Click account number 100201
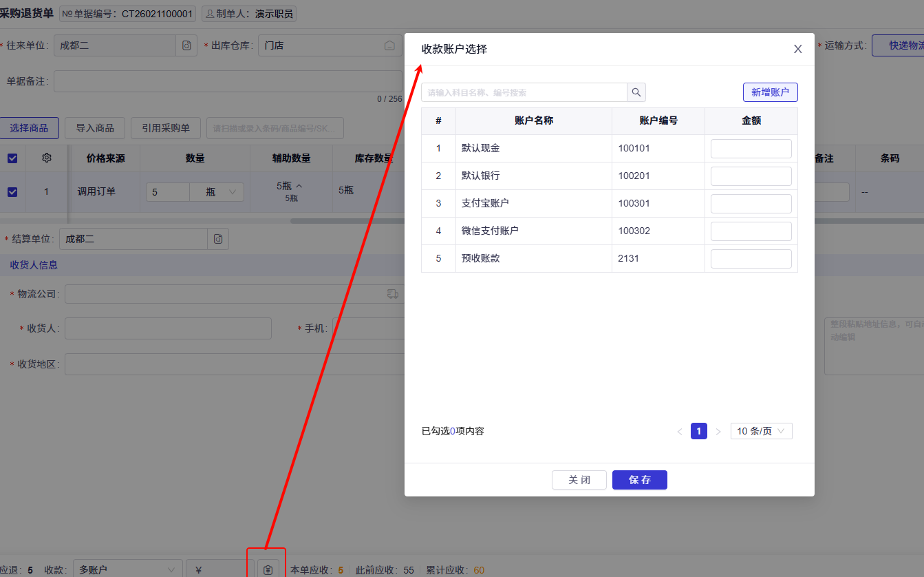The height and width of the screenshot is (577, 924). tap(634, 176)
